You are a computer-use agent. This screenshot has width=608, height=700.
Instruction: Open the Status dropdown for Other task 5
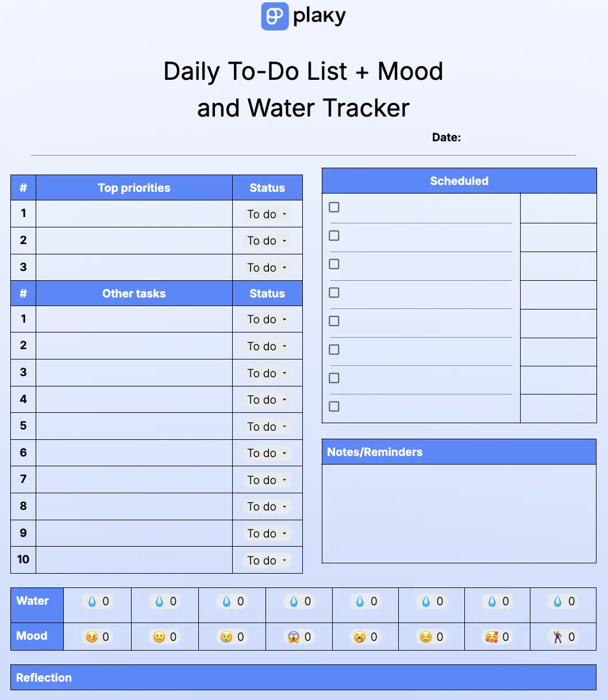coord(267,426)
